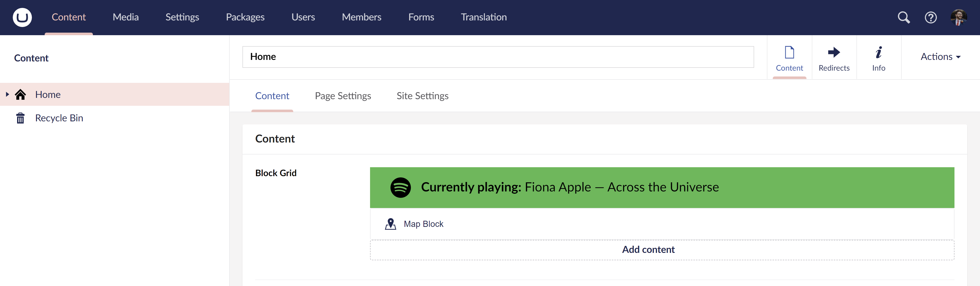This screenshot has height=286, width=980.
Task: Open the Media section
Action: (x=126, y=17)
